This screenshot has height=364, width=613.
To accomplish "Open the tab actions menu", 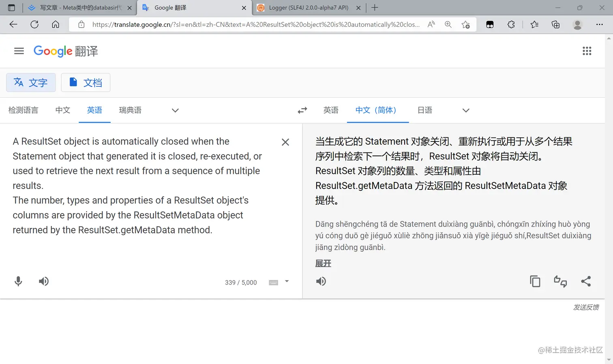I will click(x=11, y=7).
